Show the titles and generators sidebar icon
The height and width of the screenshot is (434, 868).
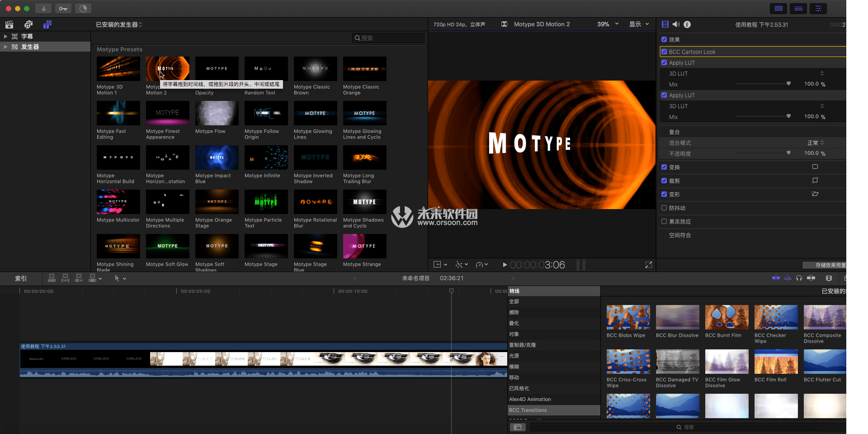coord(47,24)
